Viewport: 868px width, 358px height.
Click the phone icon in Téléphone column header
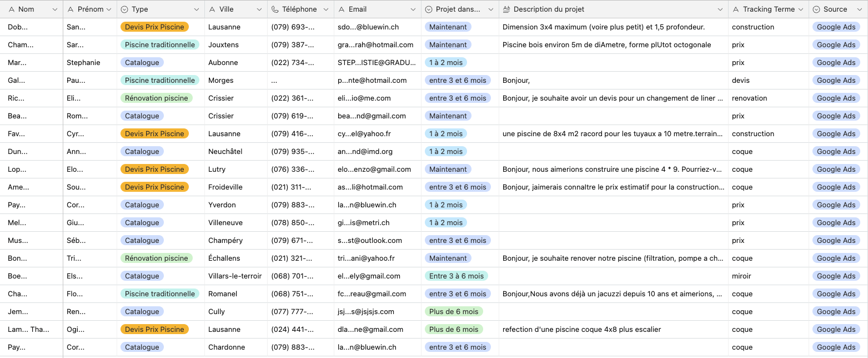[275, 9]
